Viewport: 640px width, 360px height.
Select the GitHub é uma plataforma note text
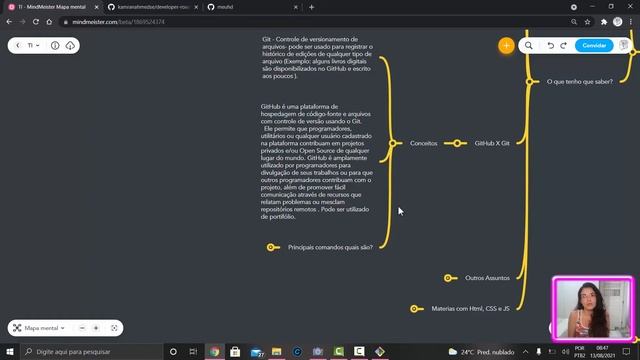[x=317, y=162]
